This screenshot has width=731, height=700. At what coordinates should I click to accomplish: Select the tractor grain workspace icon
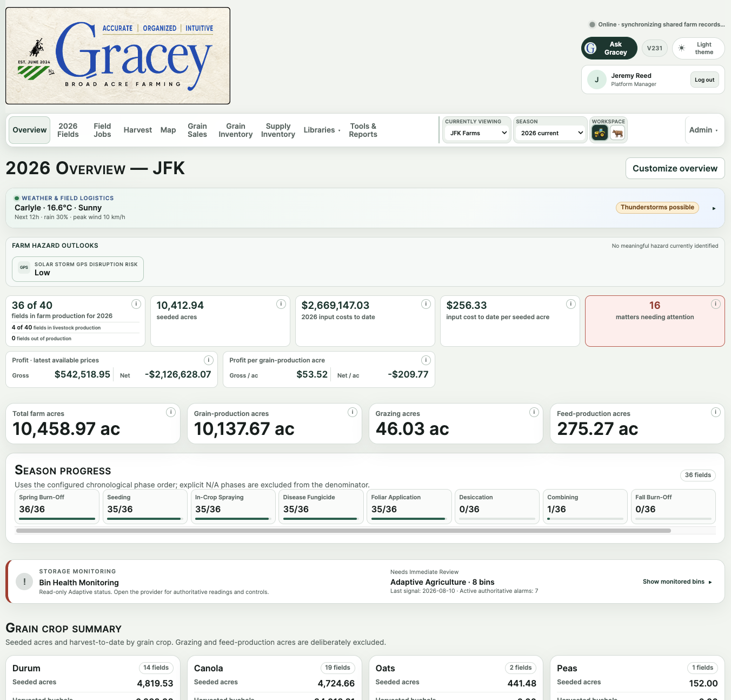[x=600, y=133]
